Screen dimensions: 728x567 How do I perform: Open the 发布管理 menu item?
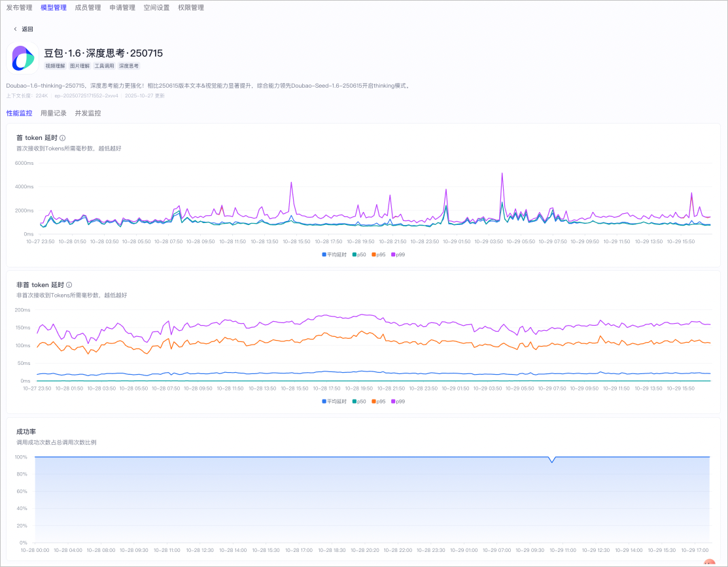pyautogui.click(x=19, y=7)
